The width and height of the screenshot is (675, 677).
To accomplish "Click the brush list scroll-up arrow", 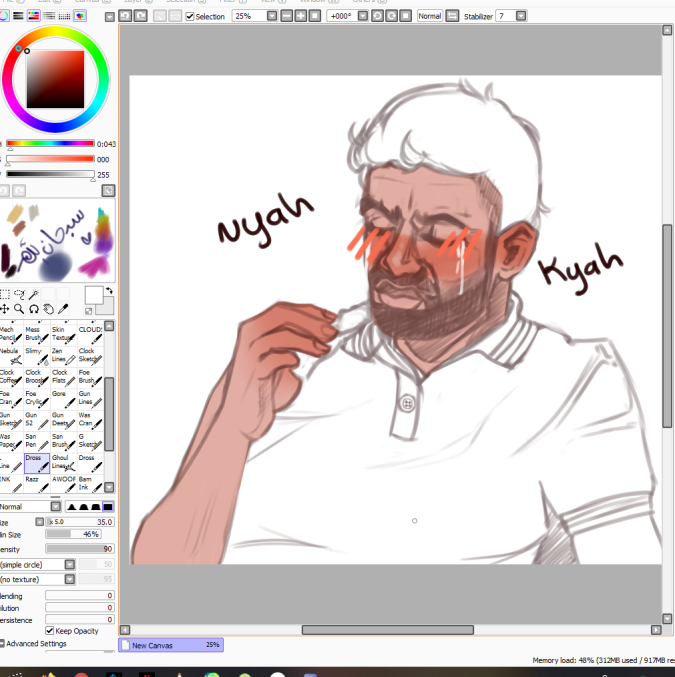I will [x=109, y=326].
